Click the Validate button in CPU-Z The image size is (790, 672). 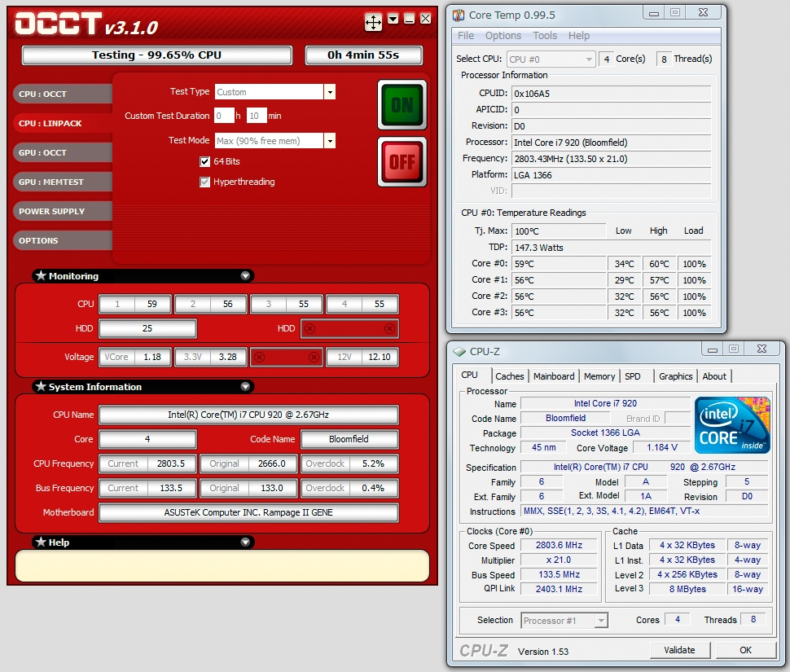tap(680, 650)
